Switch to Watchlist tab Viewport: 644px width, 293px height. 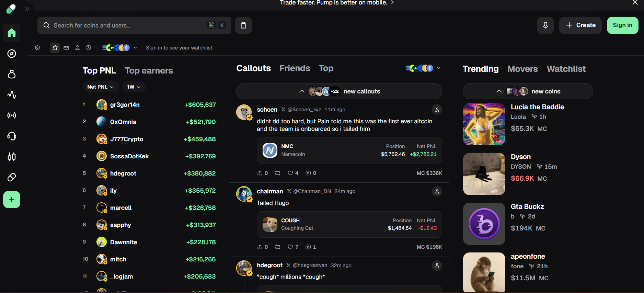point(566,69)
